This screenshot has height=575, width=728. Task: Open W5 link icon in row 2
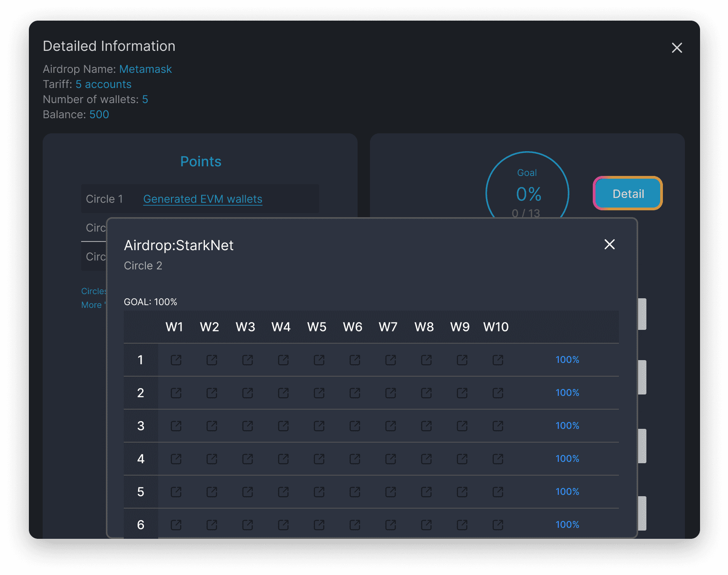tap(319, 393)
